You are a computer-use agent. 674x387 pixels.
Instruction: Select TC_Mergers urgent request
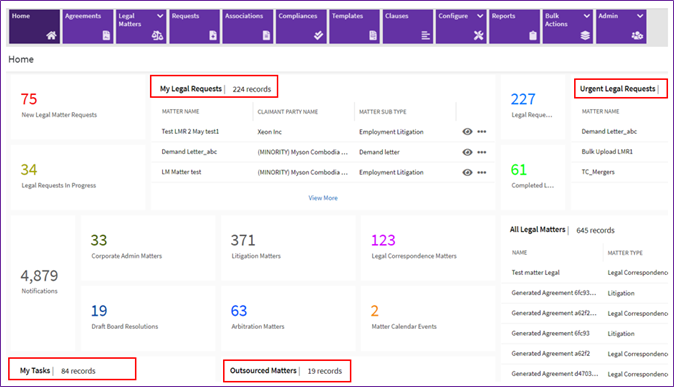(x=598, y=172)
